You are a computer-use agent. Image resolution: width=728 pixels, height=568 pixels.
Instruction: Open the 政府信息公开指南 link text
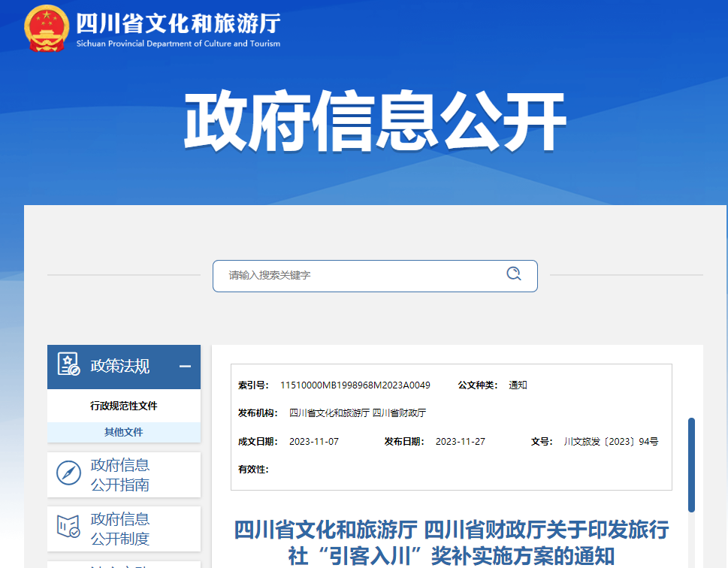[x=120, y=475]
